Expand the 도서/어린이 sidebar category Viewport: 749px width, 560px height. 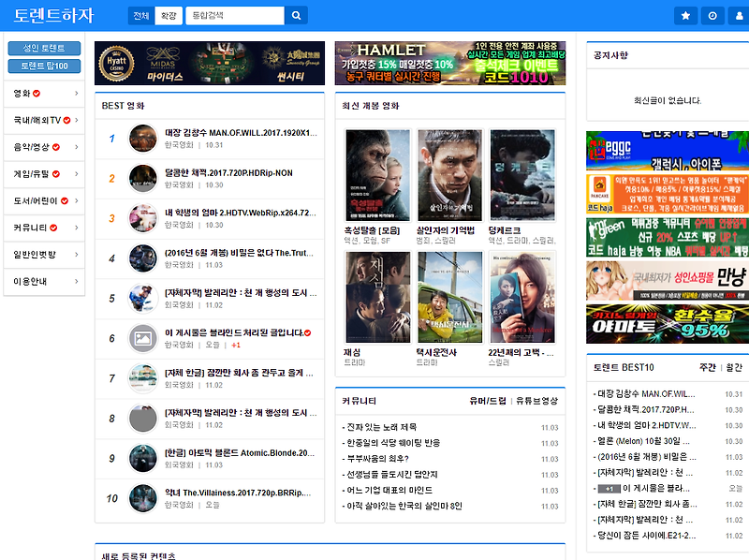pos(44,200)
